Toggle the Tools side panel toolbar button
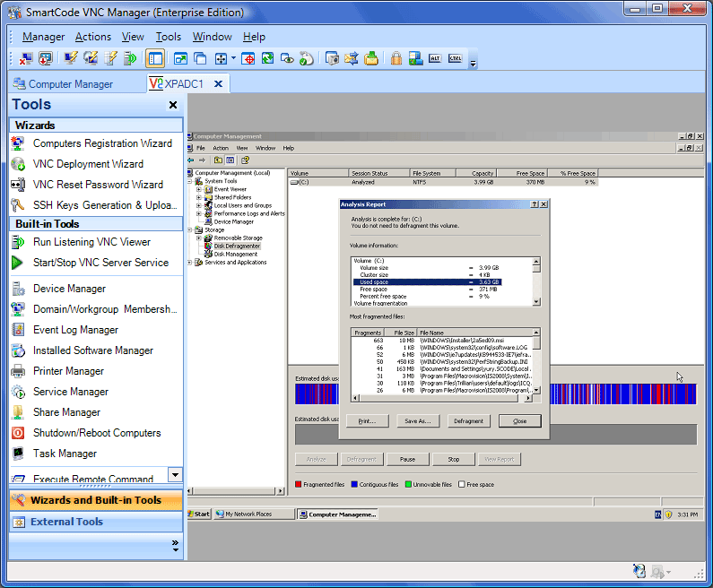 pos(155,58)
